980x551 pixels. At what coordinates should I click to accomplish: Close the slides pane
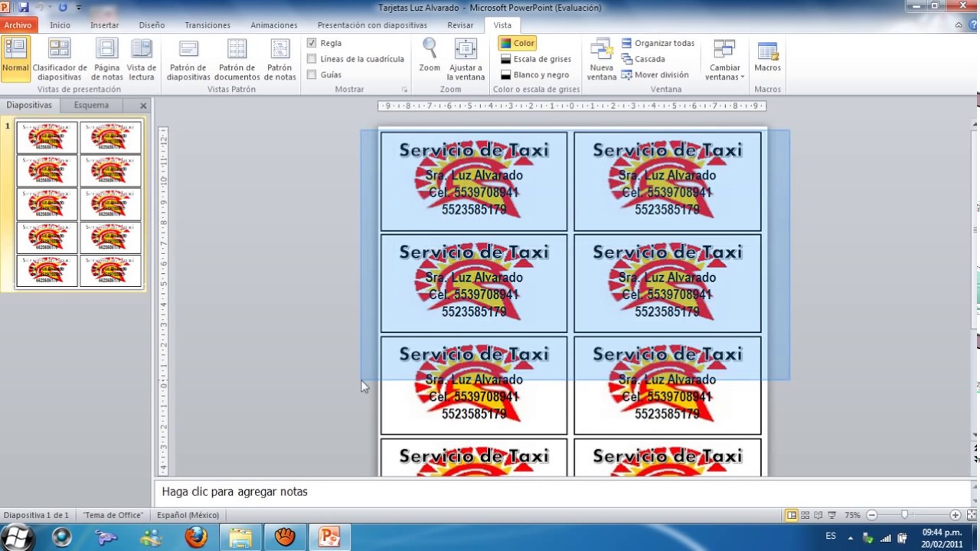143,106
